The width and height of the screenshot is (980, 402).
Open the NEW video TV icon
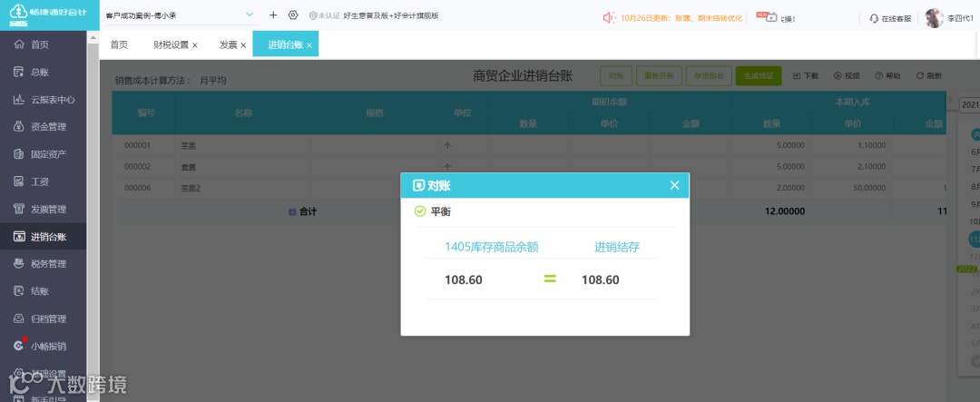point(767,17)
